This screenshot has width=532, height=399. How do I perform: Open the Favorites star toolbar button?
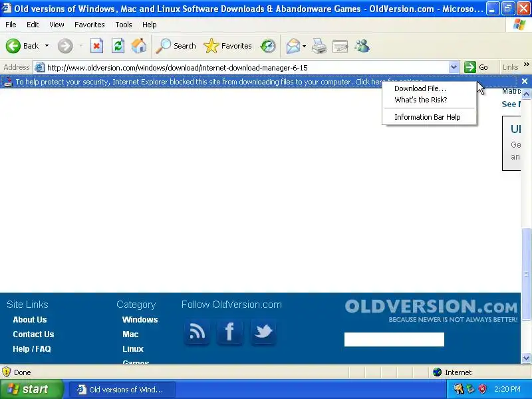(x=227, y=46)
